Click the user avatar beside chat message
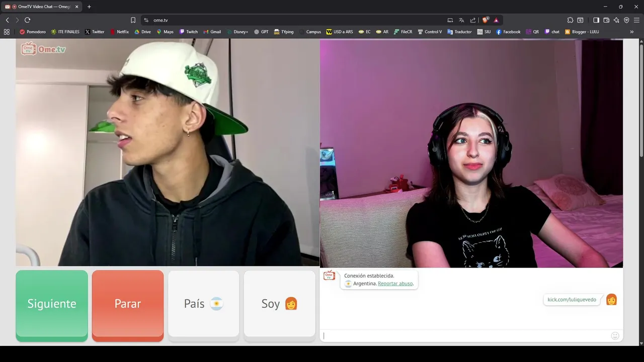644x362 pixels. [x=611, y=300]
